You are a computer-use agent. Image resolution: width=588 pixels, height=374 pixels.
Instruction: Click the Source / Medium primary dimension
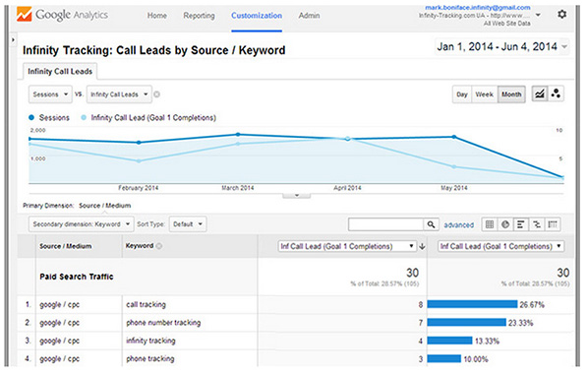[x=104, y=206]
